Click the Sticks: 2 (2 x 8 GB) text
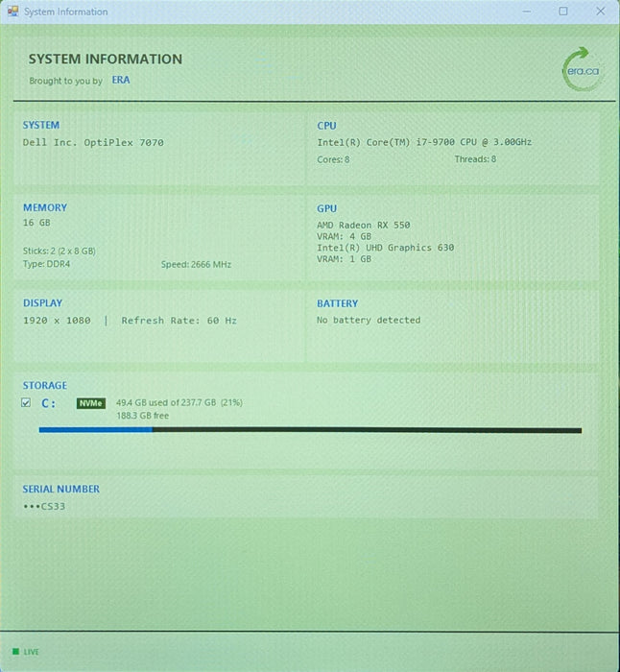The width and height of the screenshot is (620, 672). click(60, 251)
